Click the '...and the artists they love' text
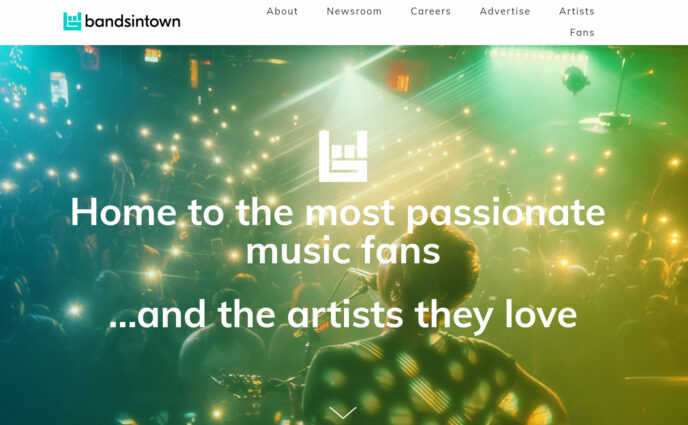688x425 pixels. pos(343,314)
